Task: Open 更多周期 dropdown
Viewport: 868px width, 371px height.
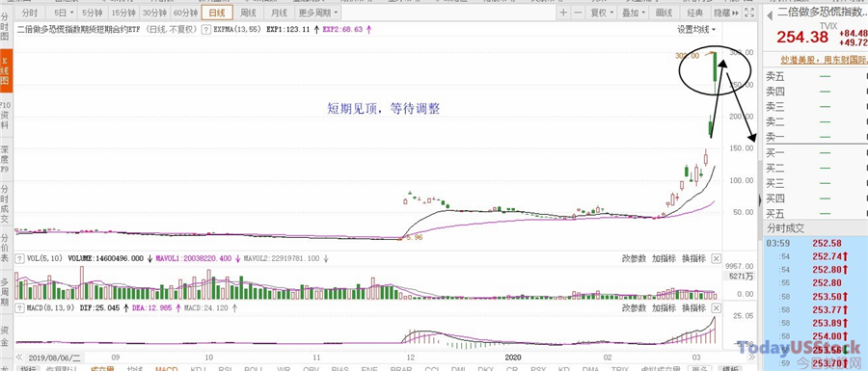Action: pyautogui.click(x=319, y=13)
